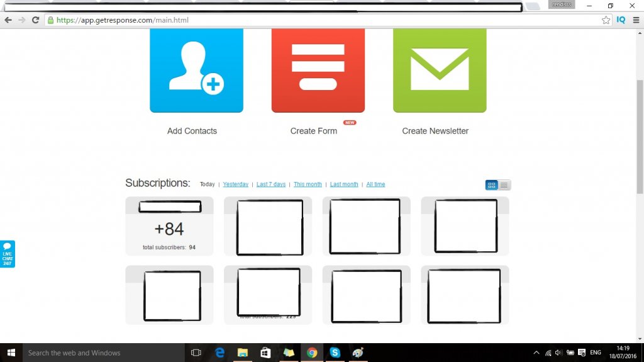Image resolution: width=644 pixels, height=362 pixels.
Task: Open the Windows Start menu
Action: point(11,353)
